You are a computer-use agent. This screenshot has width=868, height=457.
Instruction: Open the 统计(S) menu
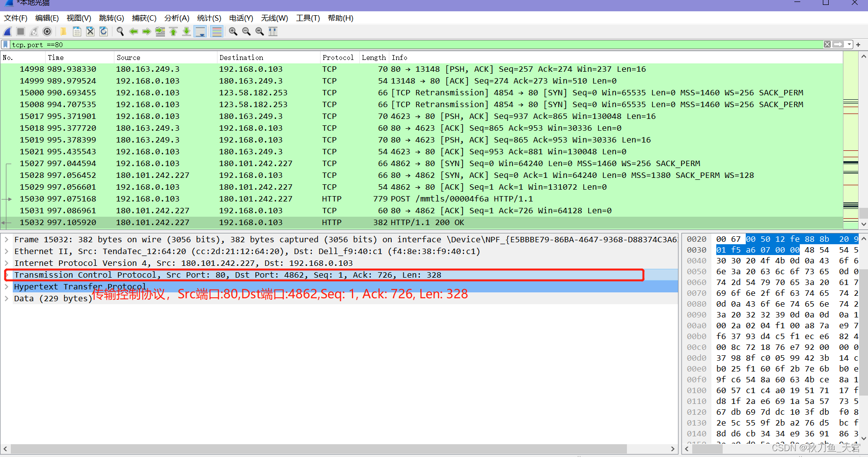tap(209, 18)
